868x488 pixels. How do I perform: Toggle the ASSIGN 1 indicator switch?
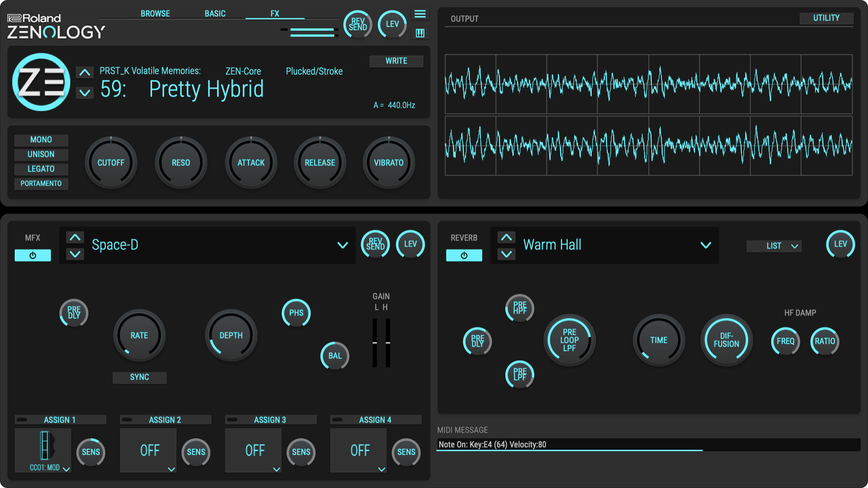click(x=22, y=420)
